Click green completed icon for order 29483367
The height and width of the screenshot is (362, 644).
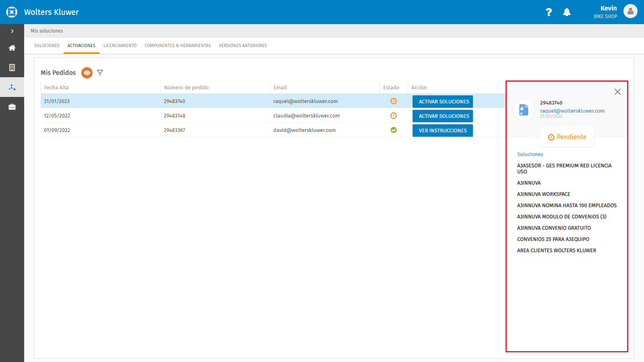coord(394,130)
